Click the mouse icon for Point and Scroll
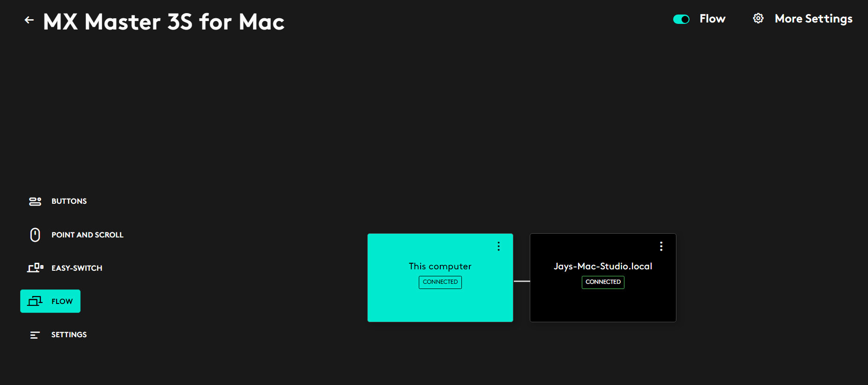The image size is (868, 385). coord(35,235)
